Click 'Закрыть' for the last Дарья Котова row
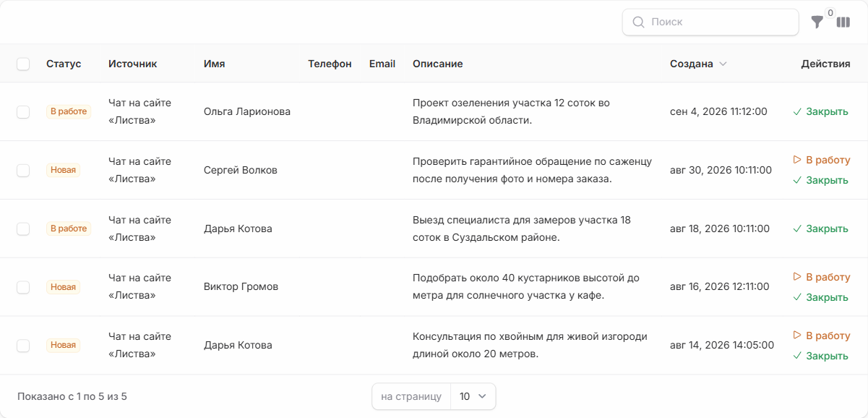The height and width of the screenshot is (418, 868). tap(820, 356)
